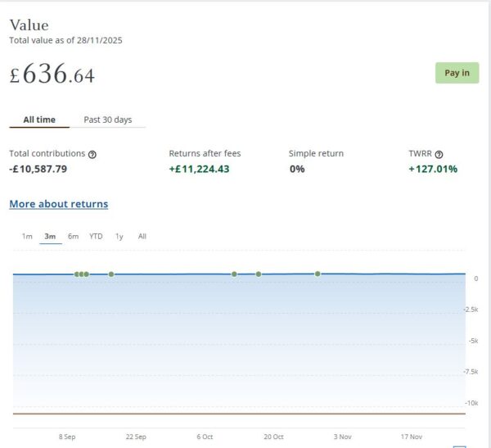Click help icon beside Total contributions
491x448 pixels.
(x=92, y=154)
